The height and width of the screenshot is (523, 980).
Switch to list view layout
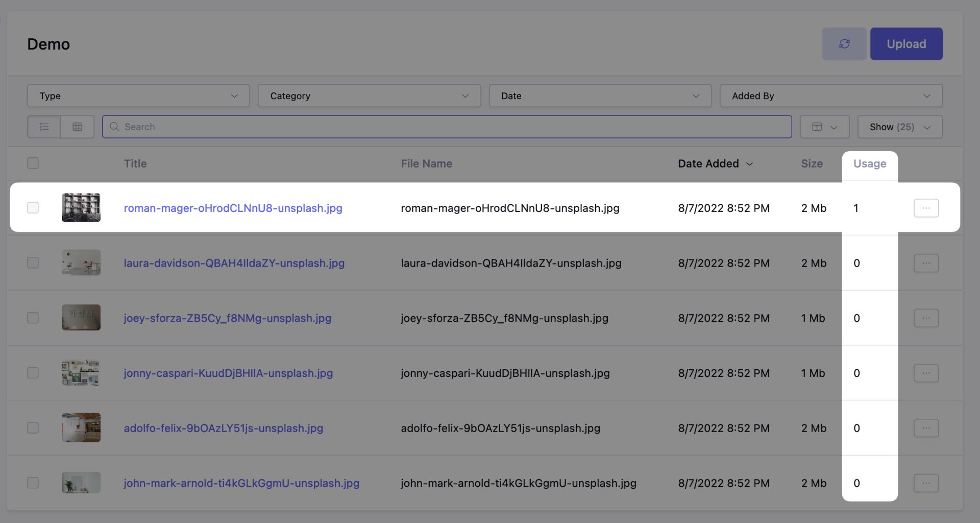[43, 126]
